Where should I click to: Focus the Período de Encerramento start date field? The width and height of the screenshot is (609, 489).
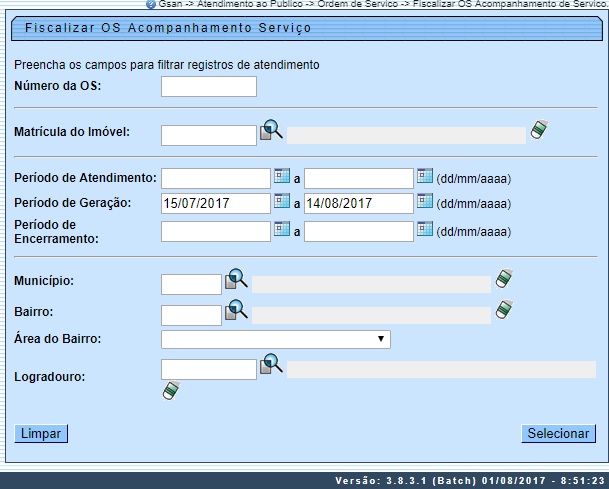216,231
